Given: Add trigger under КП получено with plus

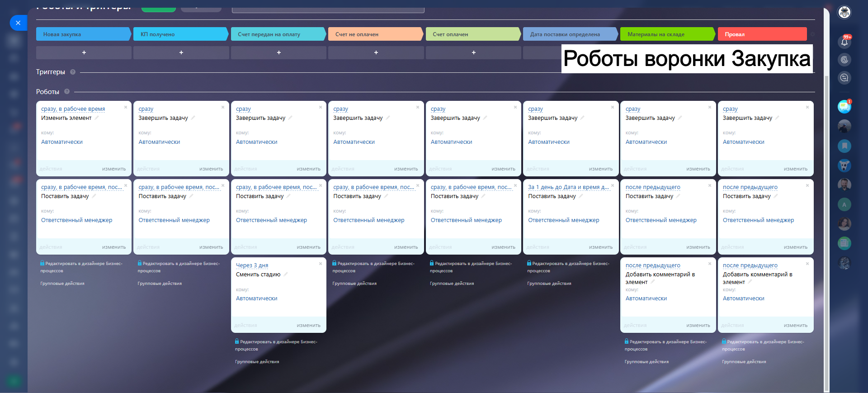Looking at the screenshot, I should click(181, 52).
